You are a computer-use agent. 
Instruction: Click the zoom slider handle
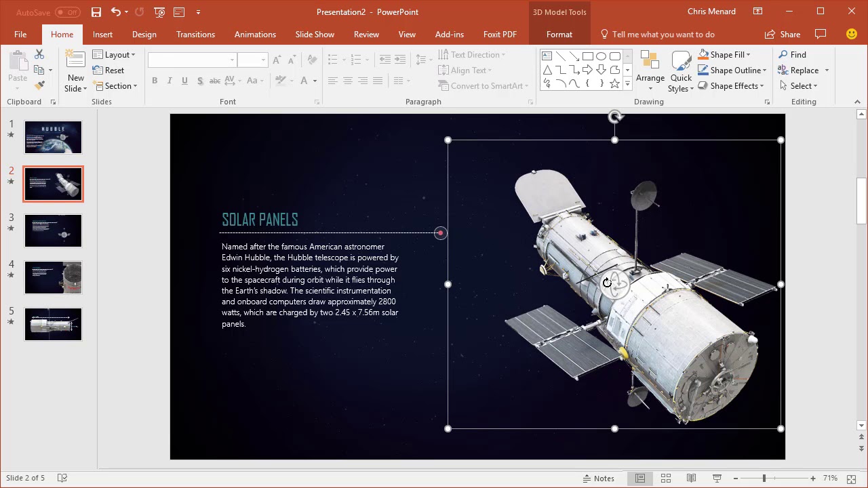[x=764, y=478]
